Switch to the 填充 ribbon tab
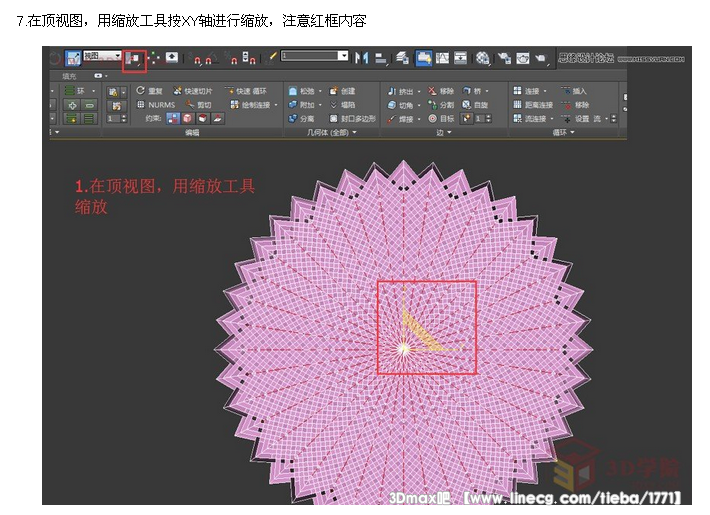 69,76
